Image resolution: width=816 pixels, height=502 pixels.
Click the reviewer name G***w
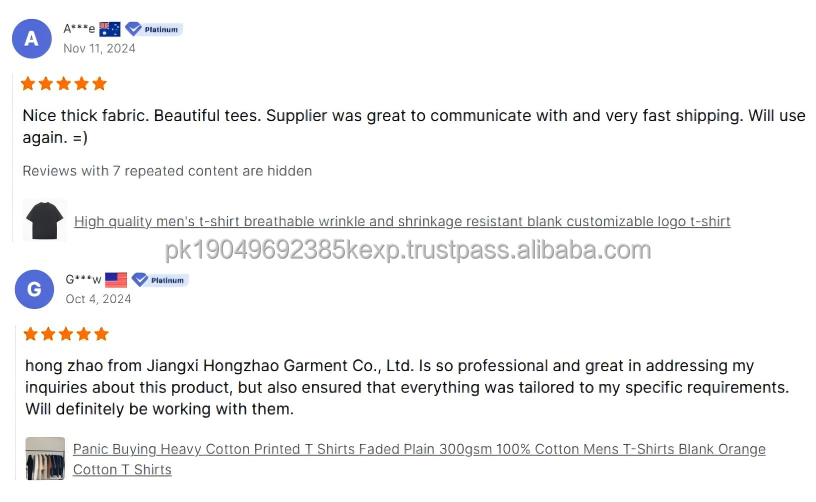click(83, 279)
